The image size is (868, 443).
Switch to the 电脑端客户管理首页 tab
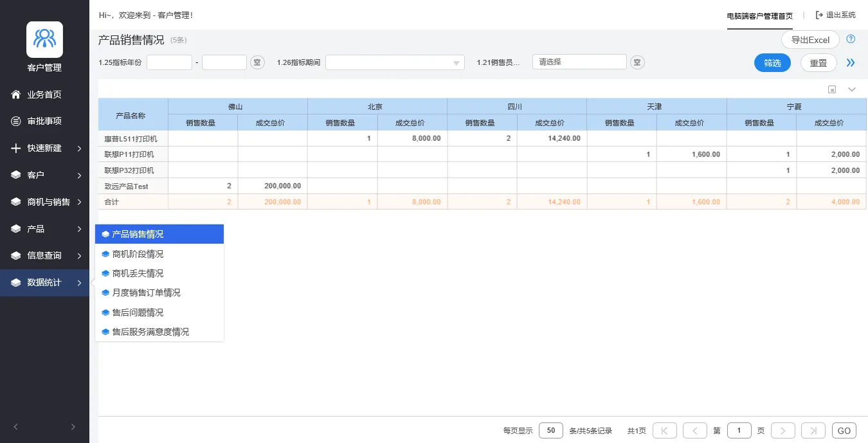(759, 15)
